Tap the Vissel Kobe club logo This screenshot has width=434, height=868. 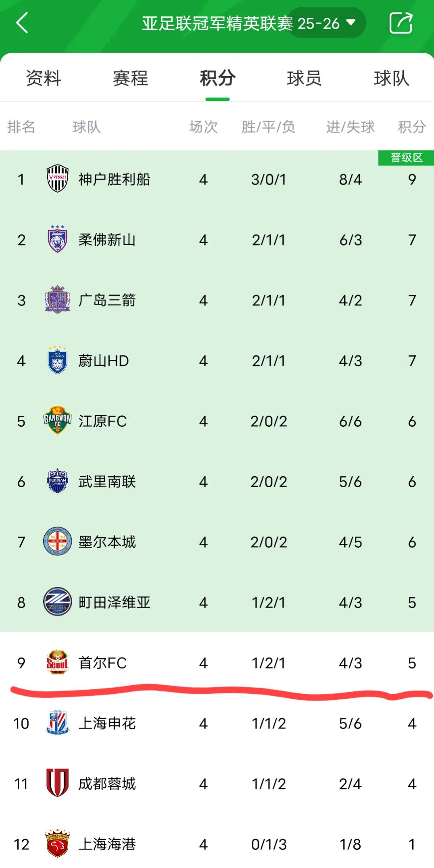pos(57,179)
